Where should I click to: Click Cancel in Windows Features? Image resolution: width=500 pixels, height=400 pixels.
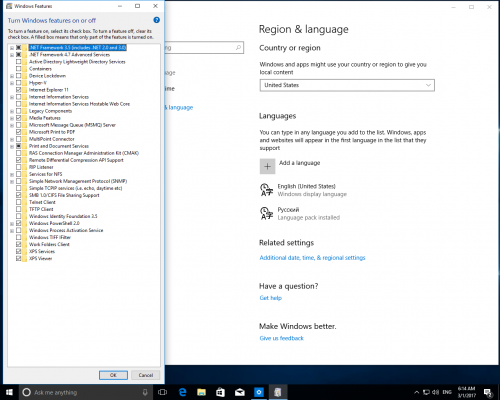tap(146, 375)
